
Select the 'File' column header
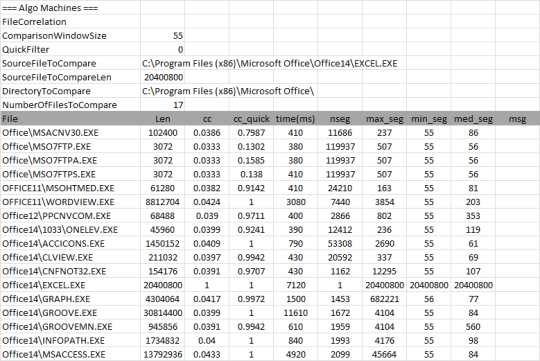pyautogui.click(x=70, y=119)
